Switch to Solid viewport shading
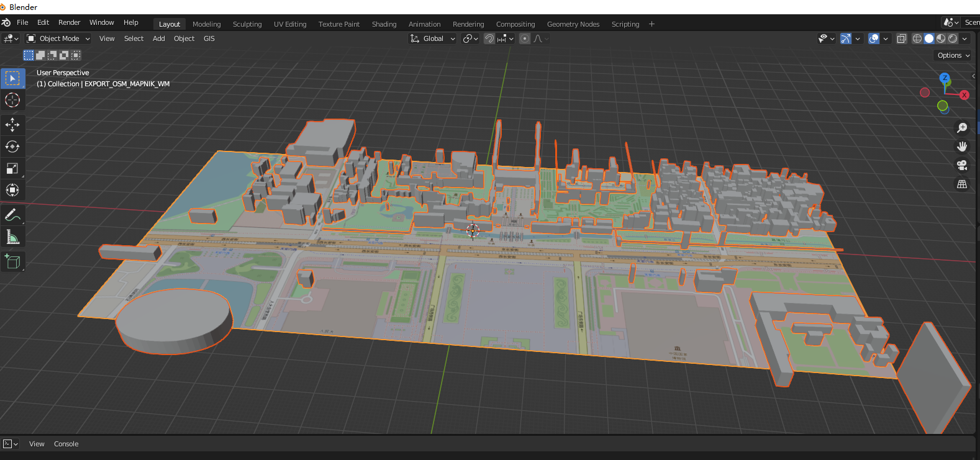The width and height of the screenshot is (980, 460). click(929, 38)
